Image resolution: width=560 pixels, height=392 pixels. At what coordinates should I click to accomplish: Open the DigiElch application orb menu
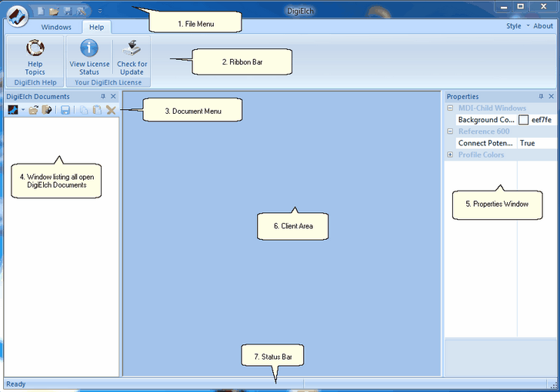pos(18,16)
